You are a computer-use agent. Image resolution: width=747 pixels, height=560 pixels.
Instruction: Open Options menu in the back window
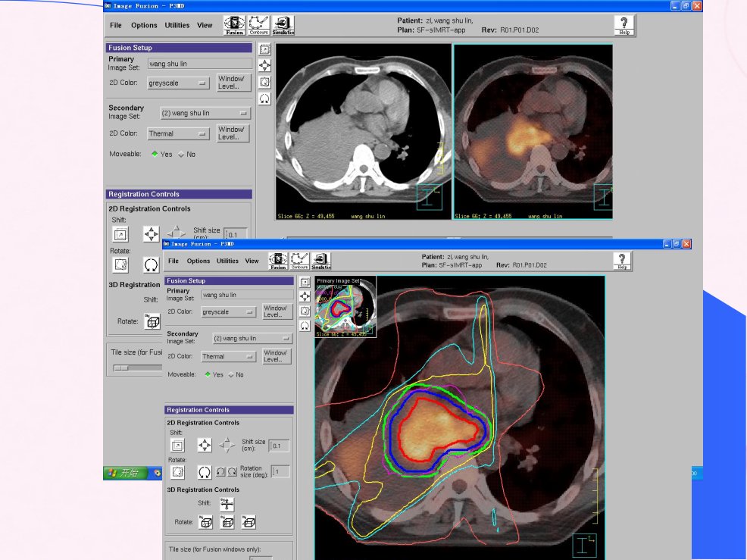144,25
